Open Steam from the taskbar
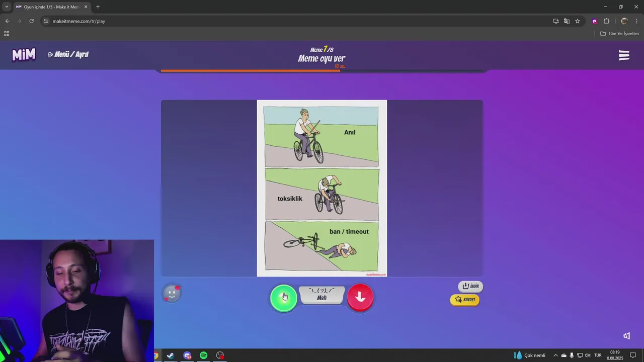 [171, 355]
